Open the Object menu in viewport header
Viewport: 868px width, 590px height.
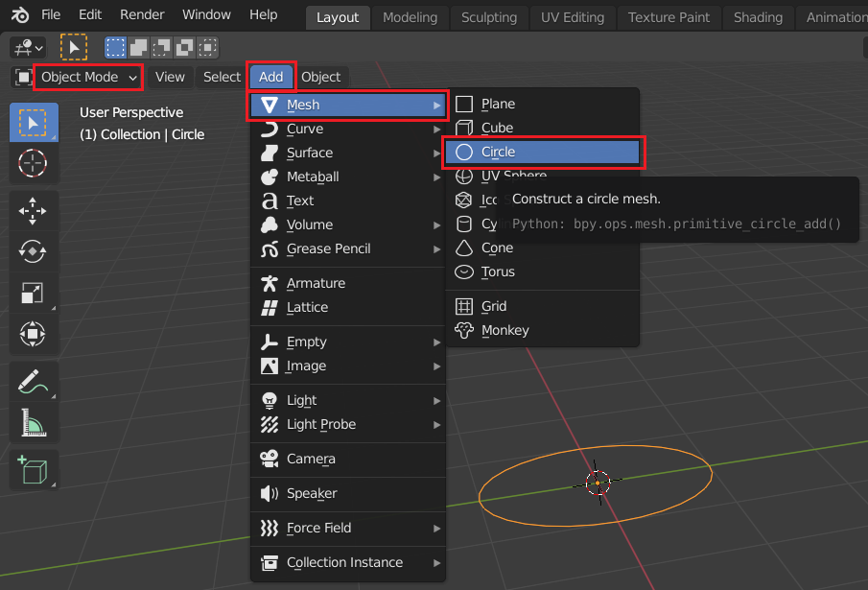tap(321, 77)
